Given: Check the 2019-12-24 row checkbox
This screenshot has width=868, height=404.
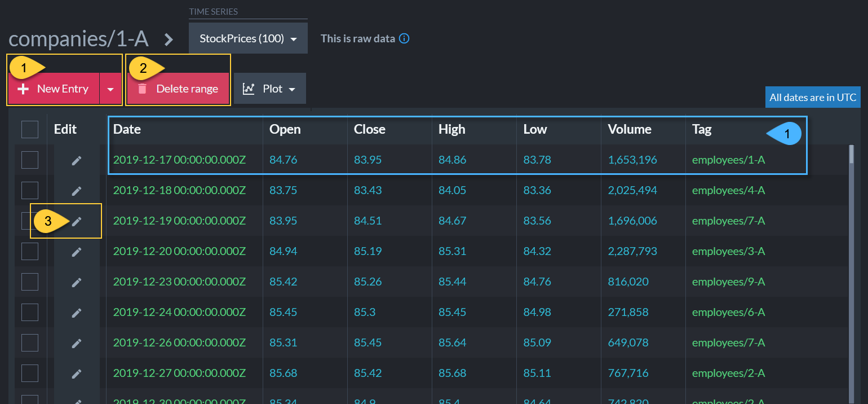Looking at the screenshot, I should pyautogui.click(x=30, y=312).
